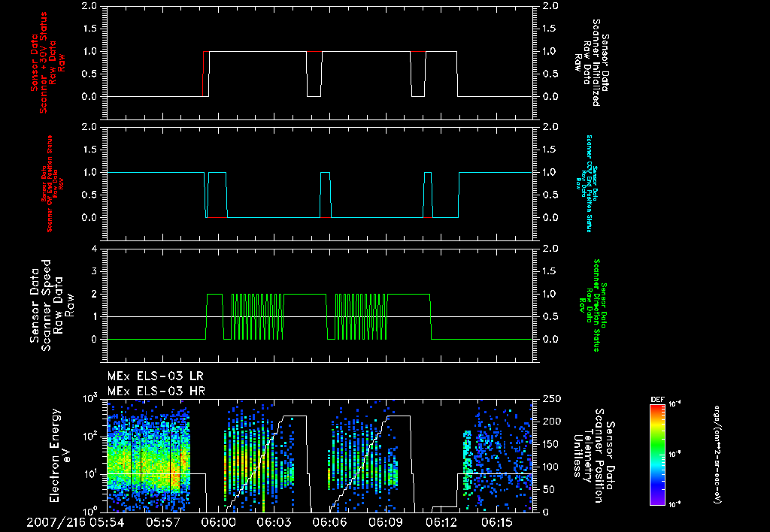
Task: Click the "06:03" time axis tick label
Action: [x=274, y=522]
